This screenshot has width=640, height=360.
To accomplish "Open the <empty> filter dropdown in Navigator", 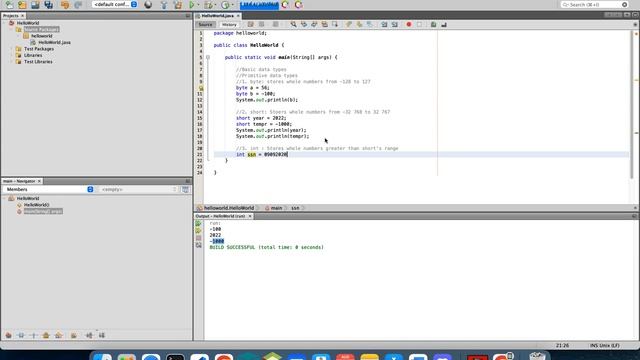I will tap(138, 189).
